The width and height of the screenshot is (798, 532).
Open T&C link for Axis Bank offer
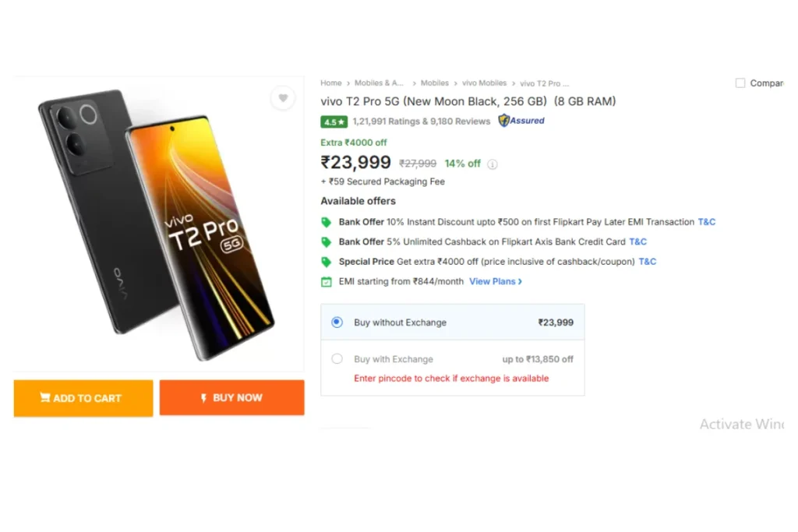[637, 242]
